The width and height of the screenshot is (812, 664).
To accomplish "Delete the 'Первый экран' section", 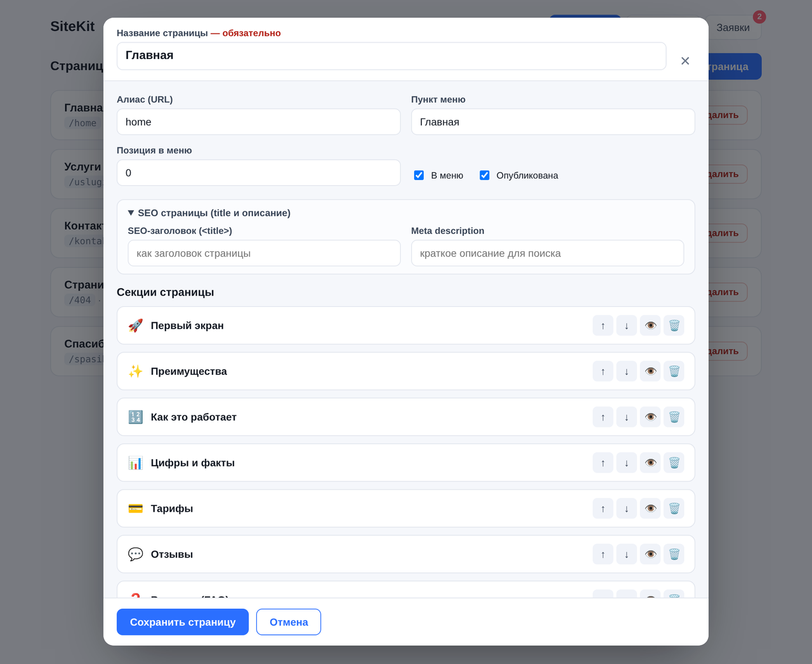I will pyautogui.click(x=674, y=325).
